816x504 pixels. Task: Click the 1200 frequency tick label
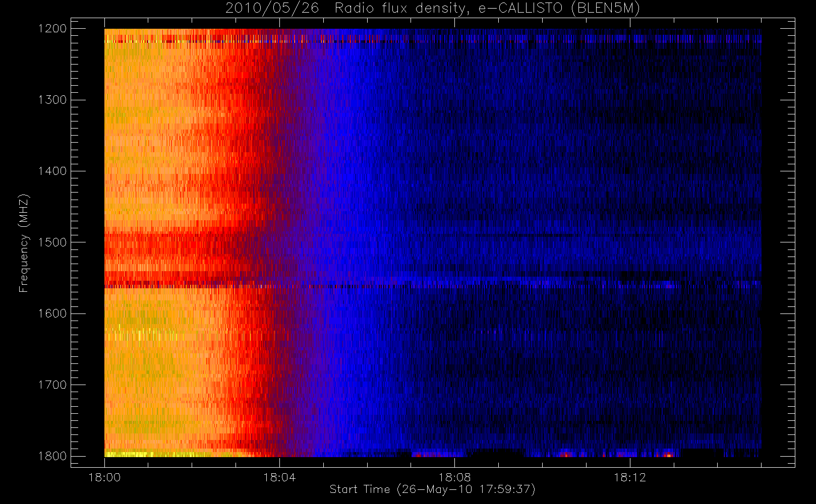click(52, 29)
